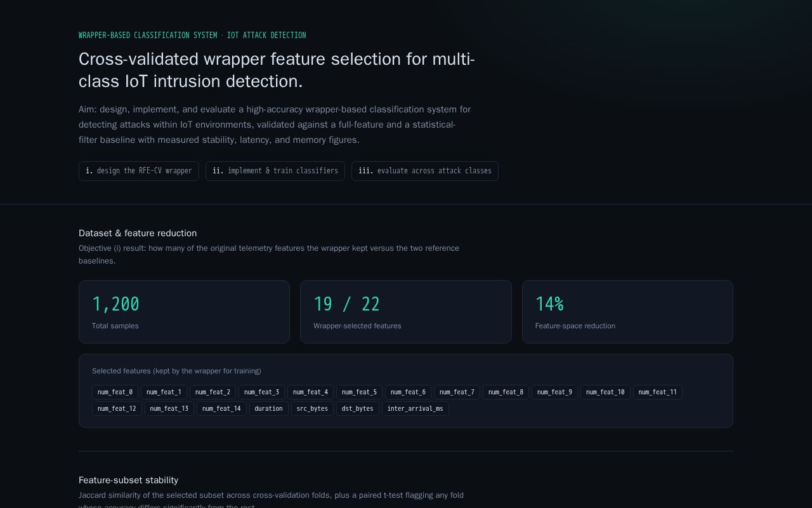This screenshot has width=812, height=508.
Task: Click the num_feat_6 feature tag
Action: 408,392
